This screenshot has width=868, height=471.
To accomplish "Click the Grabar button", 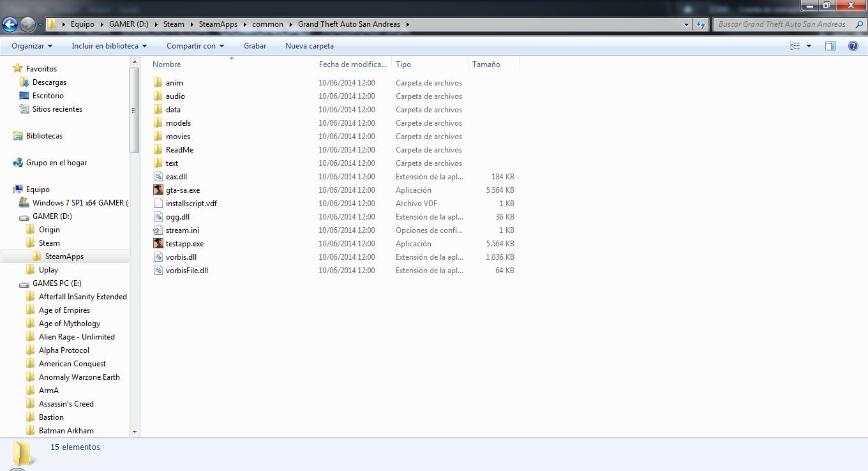I will point(255,46).
